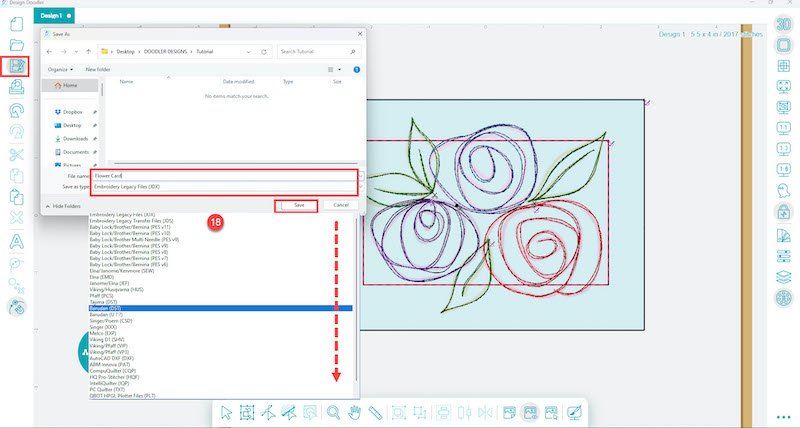800x428 pixels.
Task: Activate the Pan hand tool
Action: point(355,412)
